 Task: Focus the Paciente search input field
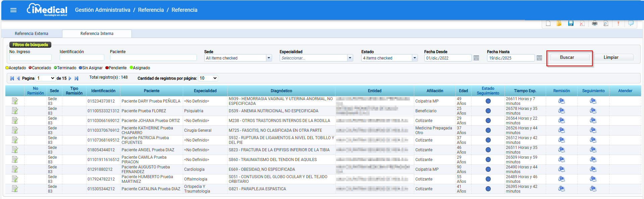pyautogui.click(x=153, y=58)
